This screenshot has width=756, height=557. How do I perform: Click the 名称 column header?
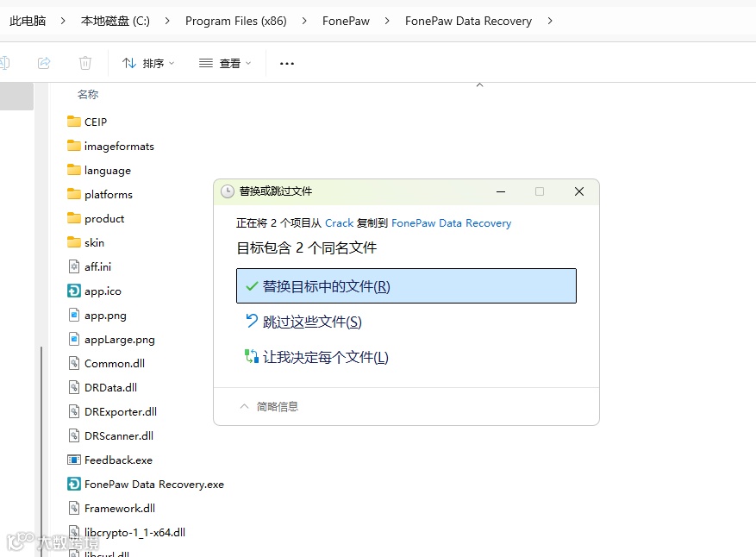coord(88,95)
